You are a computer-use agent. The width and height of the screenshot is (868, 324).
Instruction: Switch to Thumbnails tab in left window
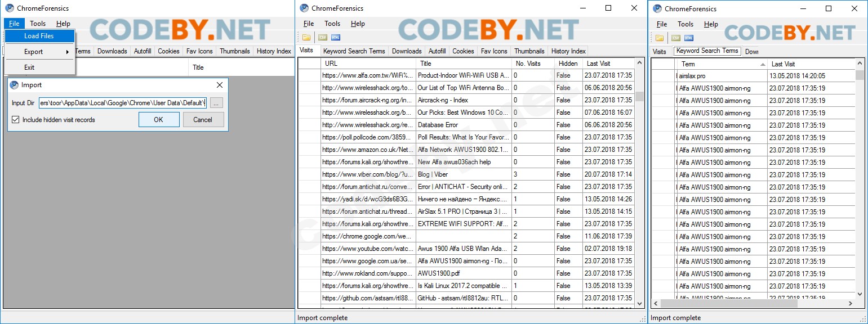pos(235,51)
